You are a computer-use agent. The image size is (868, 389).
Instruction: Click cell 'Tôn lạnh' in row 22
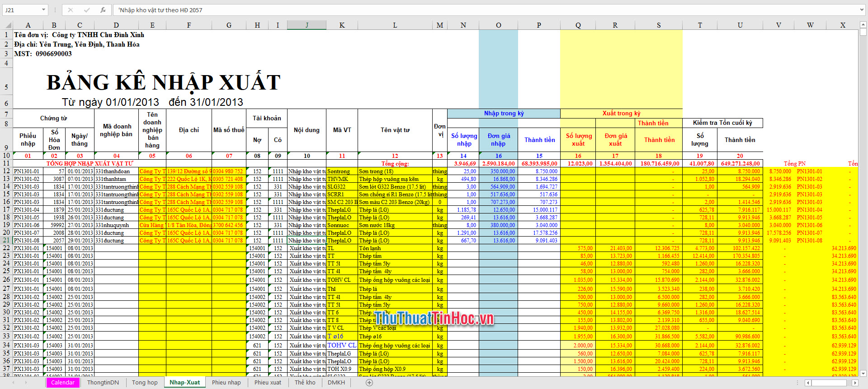tap(395, 248)
